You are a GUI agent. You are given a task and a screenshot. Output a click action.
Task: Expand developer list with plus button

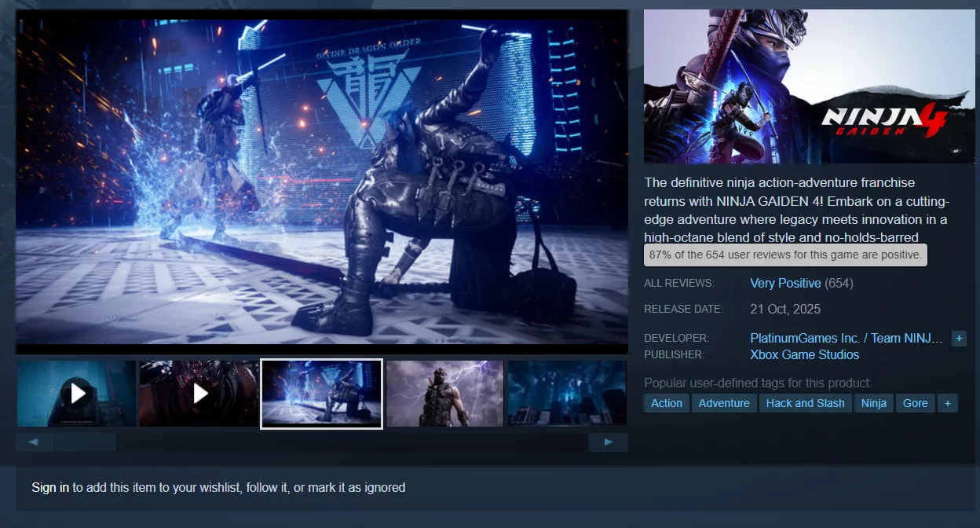click(958, 339)
